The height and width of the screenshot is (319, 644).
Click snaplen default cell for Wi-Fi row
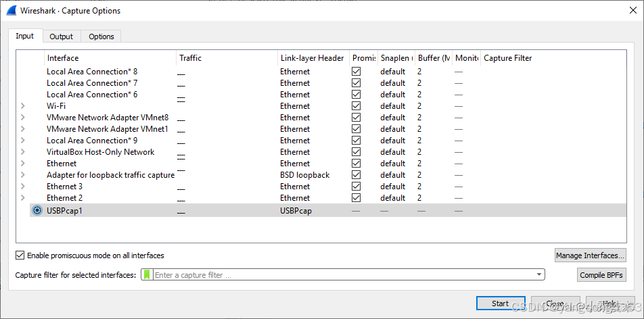(x=392, y=106)
